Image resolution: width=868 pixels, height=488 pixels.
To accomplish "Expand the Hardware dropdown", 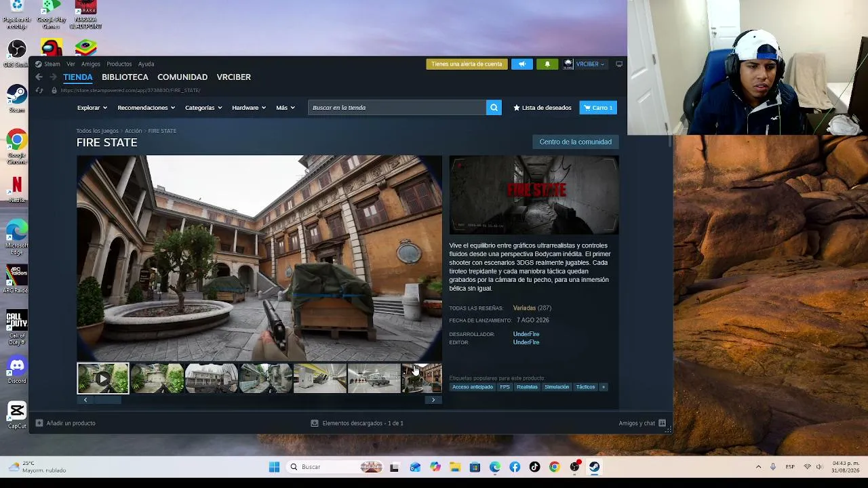I will 249,108.
